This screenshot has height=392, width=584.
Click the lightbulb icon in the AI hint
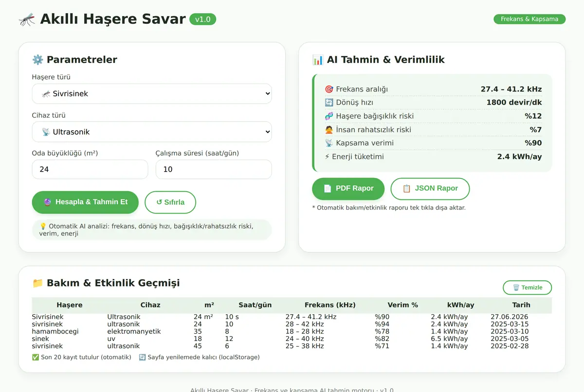[43, 226]
